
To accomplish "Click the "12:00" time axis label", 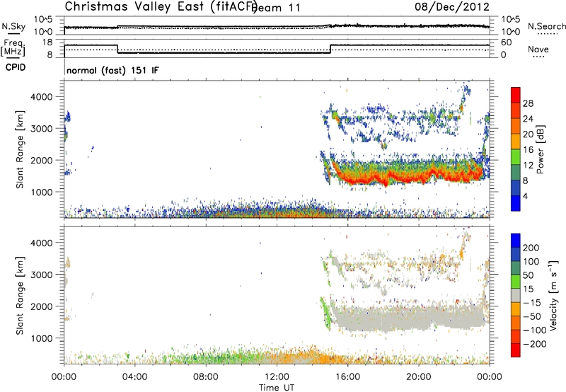I will [x=277, y=377].
